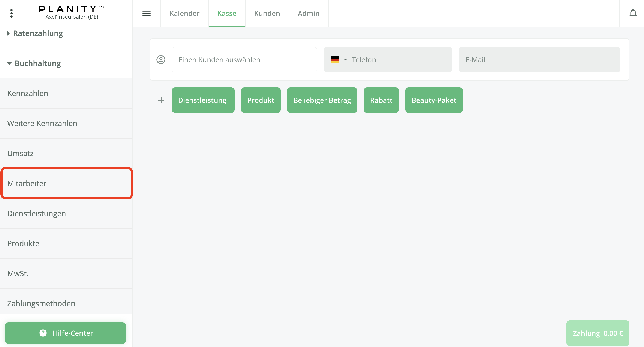Viewport: 644px width, 347px height.
Task: Click the Einen Kunden auswählen field
Action: pyautogui.click(x=244, y=60)
